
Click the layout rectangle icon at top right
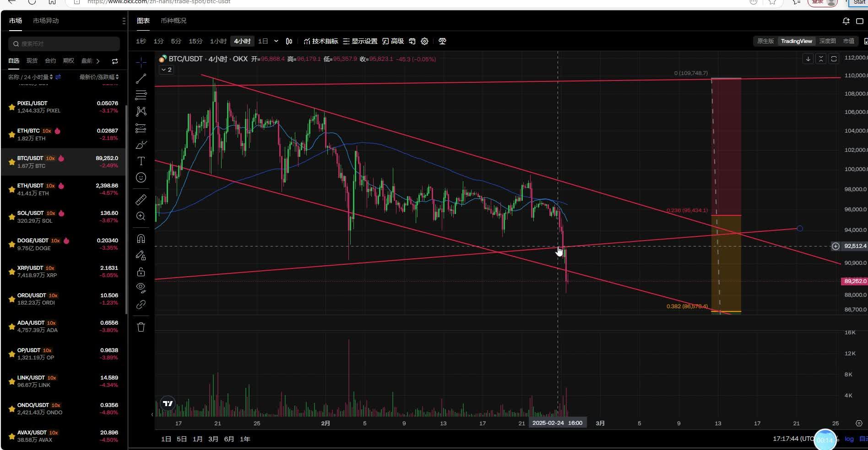[x=860, y=21]
